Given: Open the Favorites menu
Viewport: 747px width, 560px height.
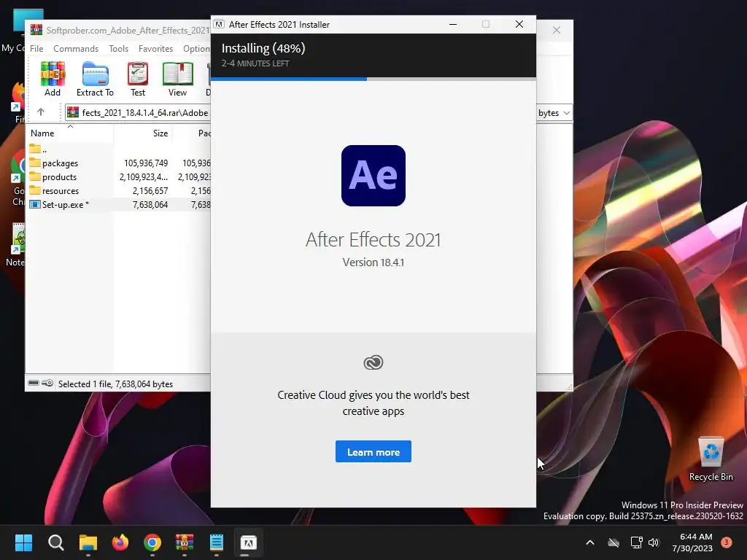Looking at the screenshot, I should pyautogui.click(x=155, y=49).
